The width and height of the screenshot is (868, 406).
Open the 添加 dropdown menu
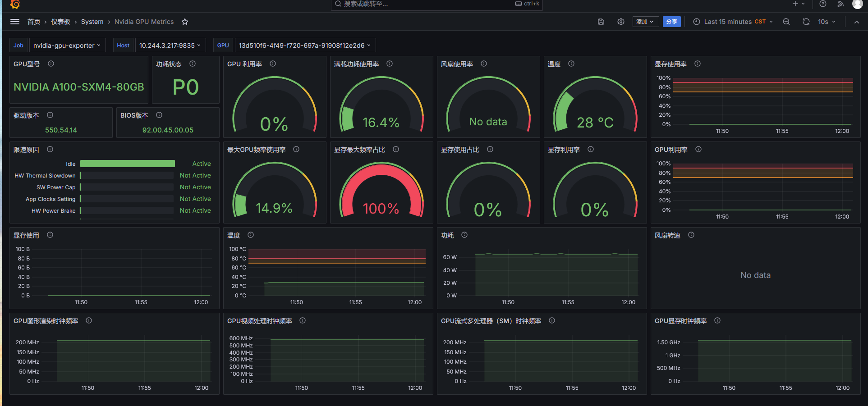click(x=645, y=22)
